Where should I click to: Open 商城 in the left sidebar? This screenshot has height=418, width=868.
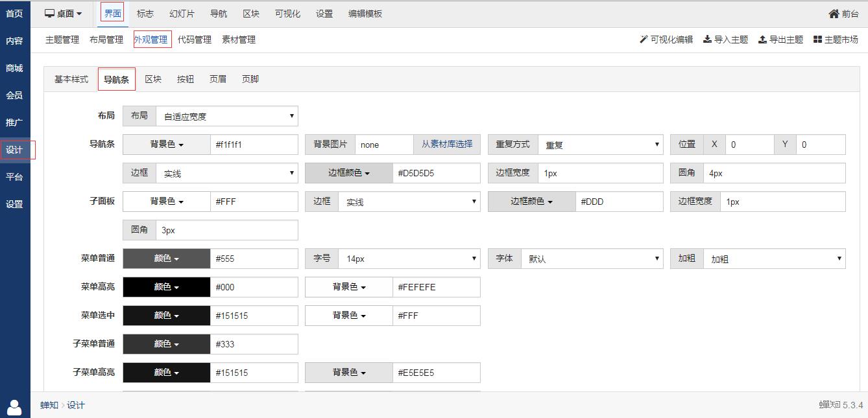point(14,68)
